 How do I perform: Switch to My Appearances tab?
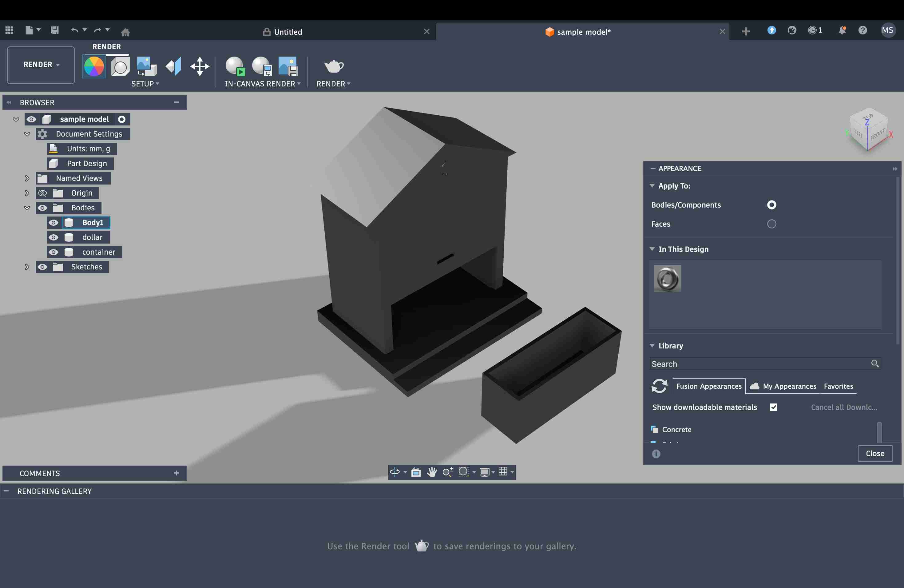click(789, 386)
